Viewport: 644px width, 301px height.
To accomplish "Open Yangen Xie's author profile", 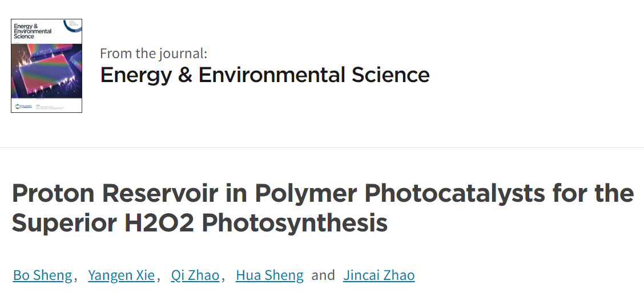I will point(121,275).
